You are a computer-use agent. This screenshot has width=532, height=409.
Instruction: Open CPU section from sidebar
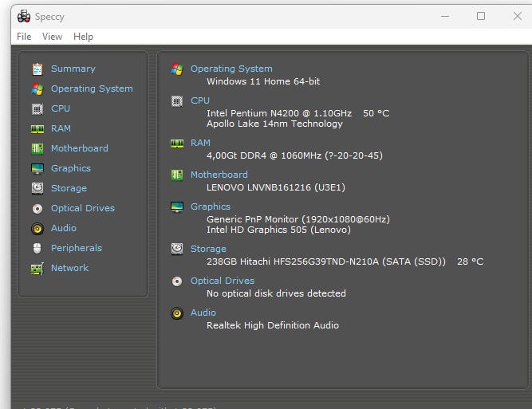pyautogui.click(x=61, y=108)
